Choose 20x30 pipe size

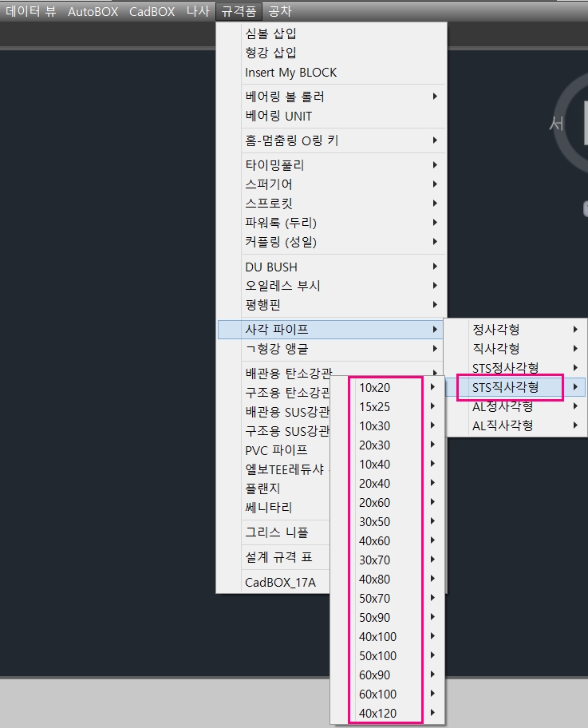tap(388, 445)
